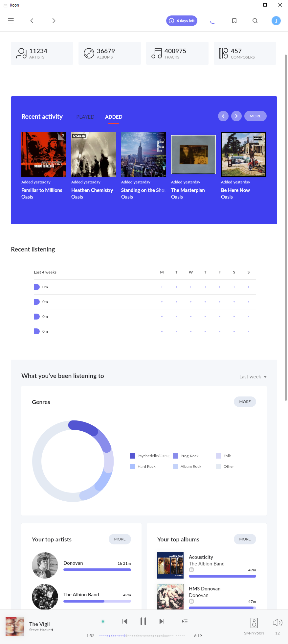The width and height of the screenshot is (288, 644).
Task: Click the Other legend swatch
Action: coord(218,466)
